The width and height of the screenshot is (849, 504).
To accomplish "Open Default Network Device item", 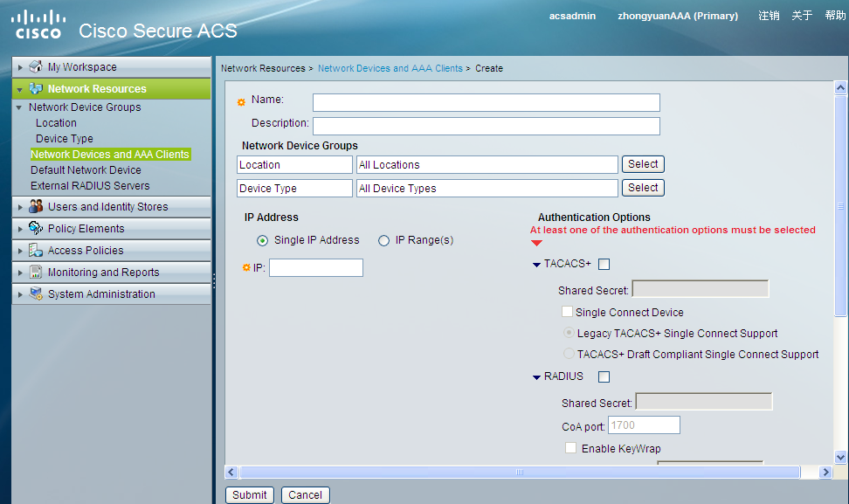I will (86, 170).
